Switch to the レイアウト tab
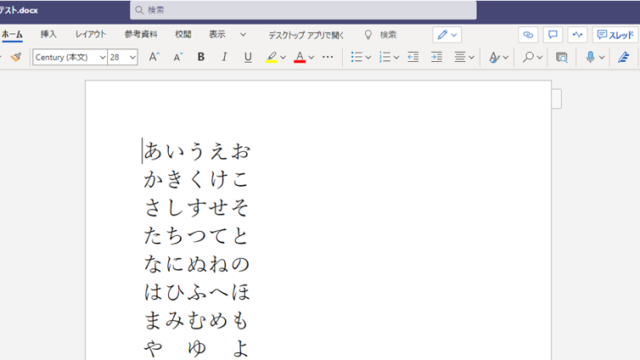The height and width of the screenshot is (360, 640). coord(91,35)
